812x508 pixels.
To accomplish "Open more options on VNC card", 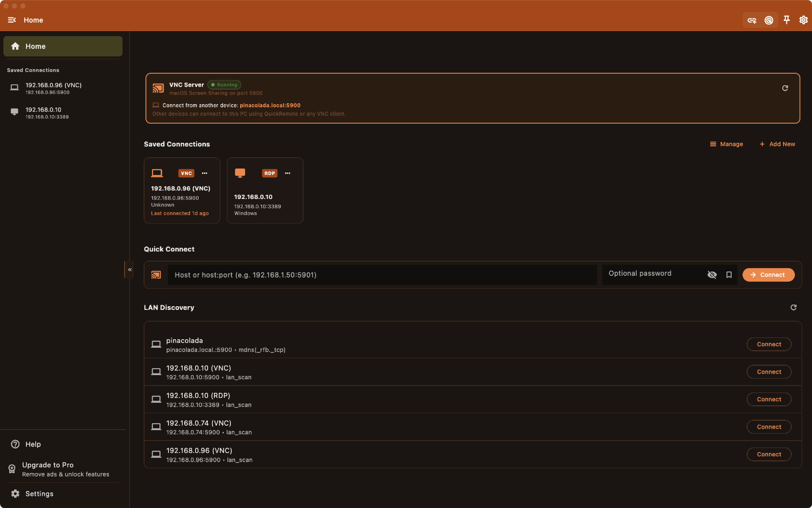I will click(204, 173).
